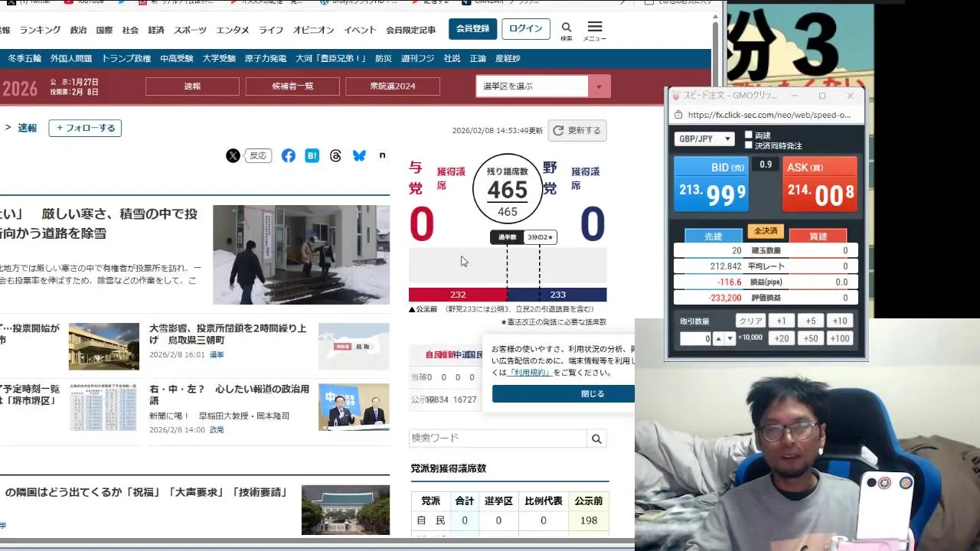Go to the トランプ政権 topic link

126,58
